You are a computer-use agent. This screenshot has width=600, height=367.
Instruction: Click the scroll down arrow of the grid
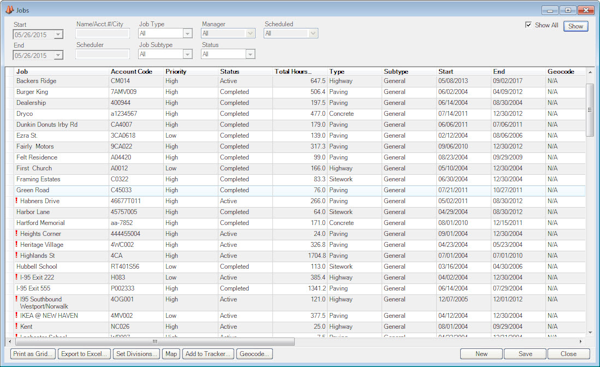point(590,332)
